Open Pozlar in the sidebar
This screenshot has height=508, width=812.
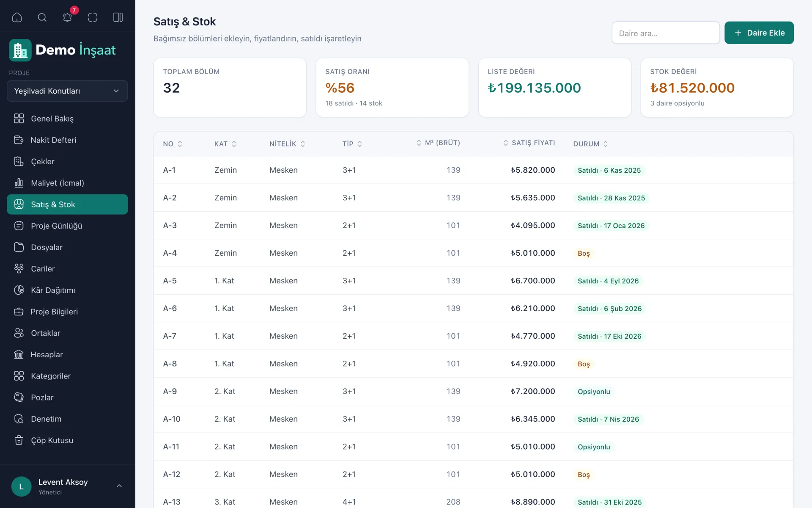coord(67,398)
